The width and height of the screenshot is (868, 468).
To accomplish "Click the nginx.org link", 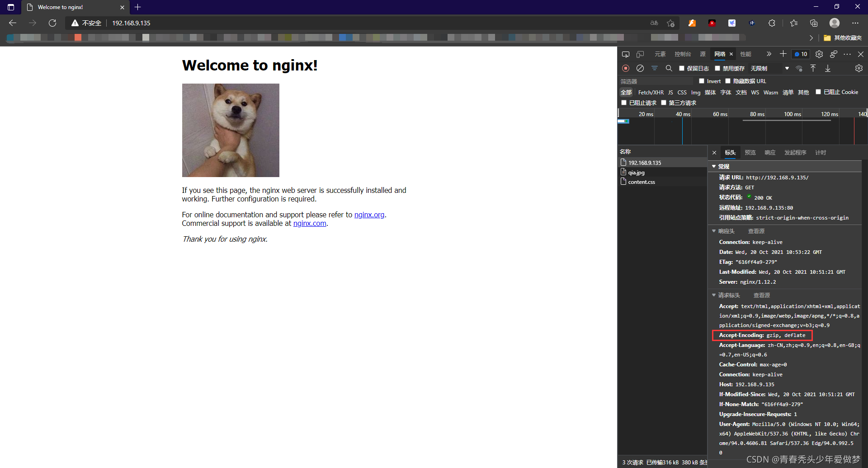I will (x=369, y=215).
